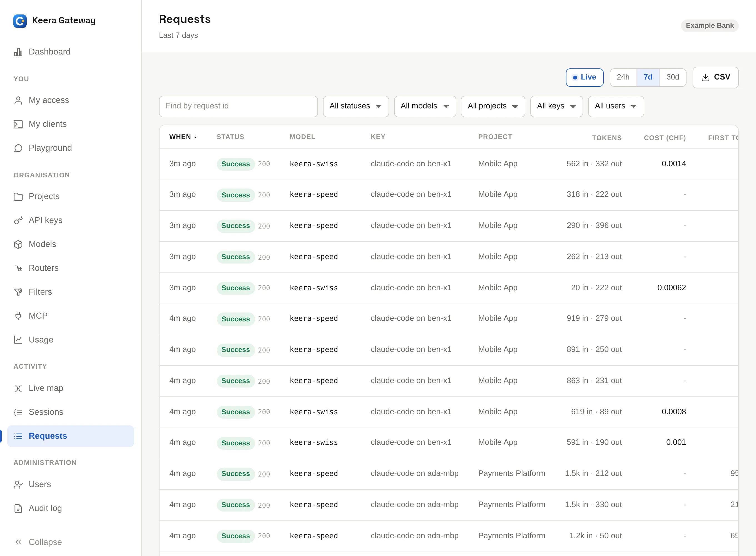Click the Example Bank organisation badge
The image size is (756, 556).
click(x=710, y=26)
